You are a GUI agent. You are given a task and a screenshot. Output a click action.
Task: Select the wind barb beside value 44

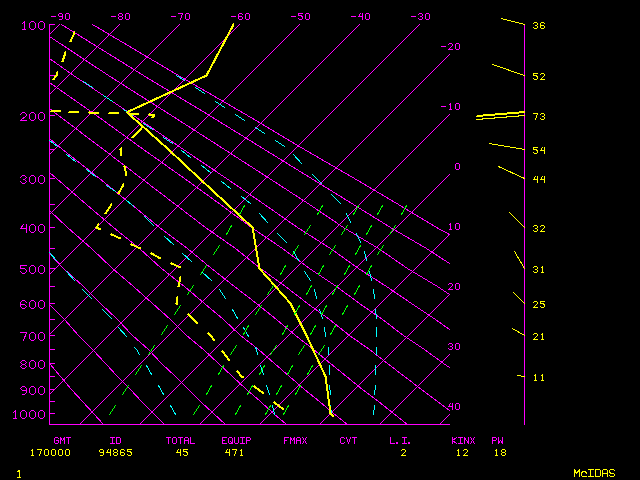pos(511,173)
